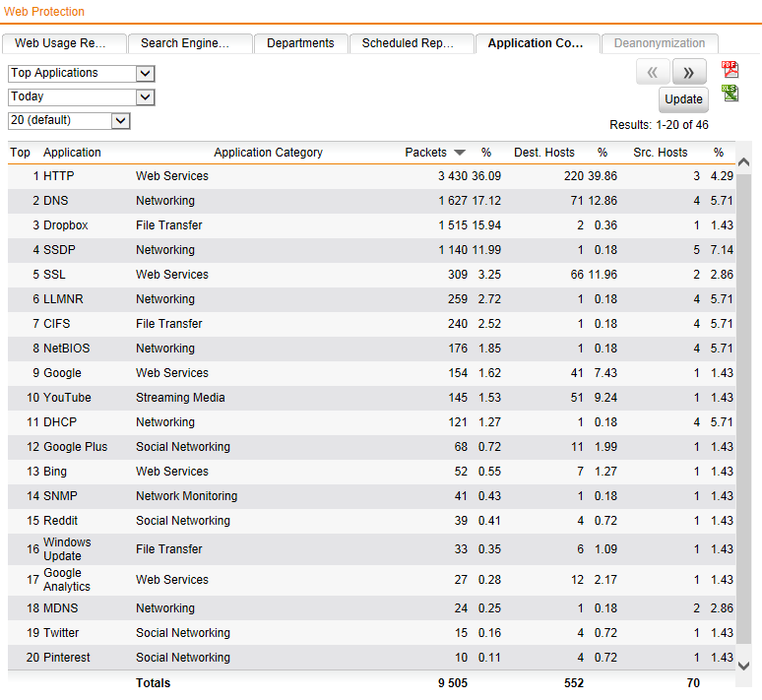This screenshot has height=700, width=762.
Task: Go to previous results page arrow
Action: pyautogui.click(x=653, y=72)
